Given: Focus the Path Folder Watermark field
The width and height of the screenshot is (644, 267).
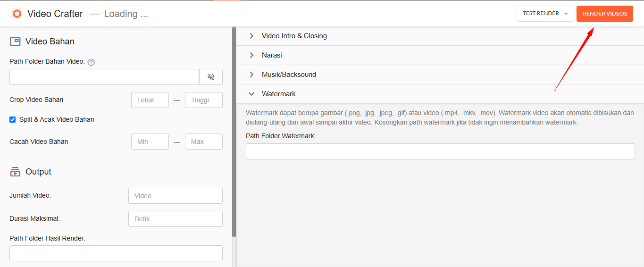Looking at the screenshot, I should 440,151.
